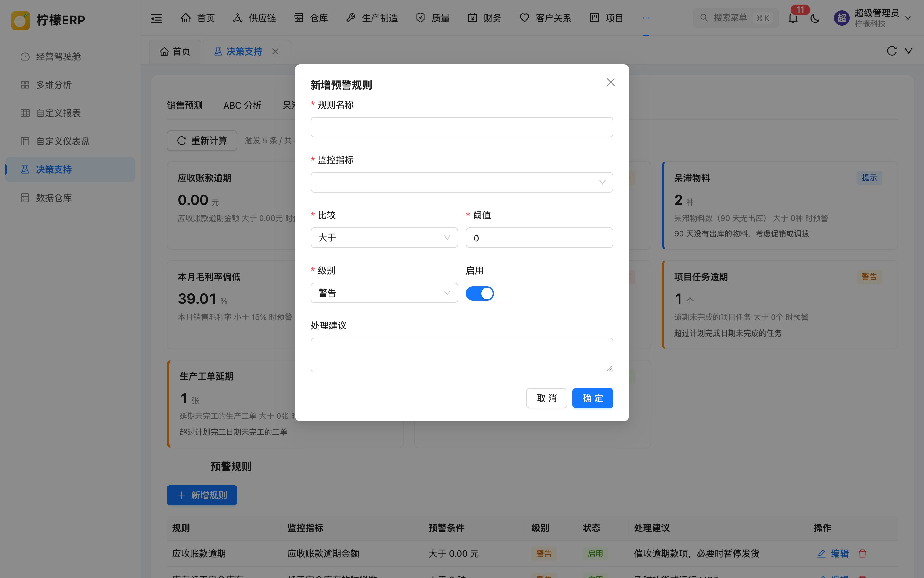Delete the 应收账款逾期 rule trash icon
The image size is (924, 578).
click(x=862, y=553)
